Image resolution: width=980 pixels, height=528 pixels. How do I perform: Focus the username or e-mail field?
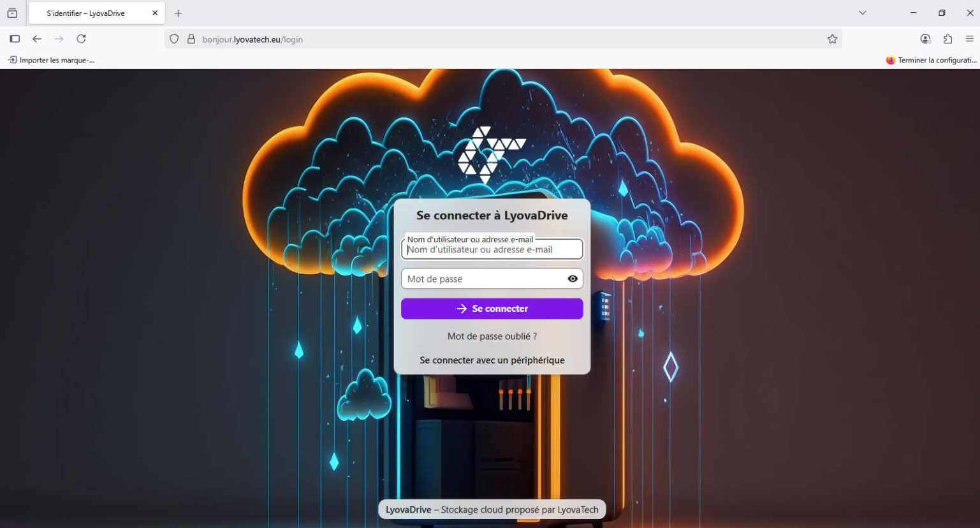click(492, 249)
